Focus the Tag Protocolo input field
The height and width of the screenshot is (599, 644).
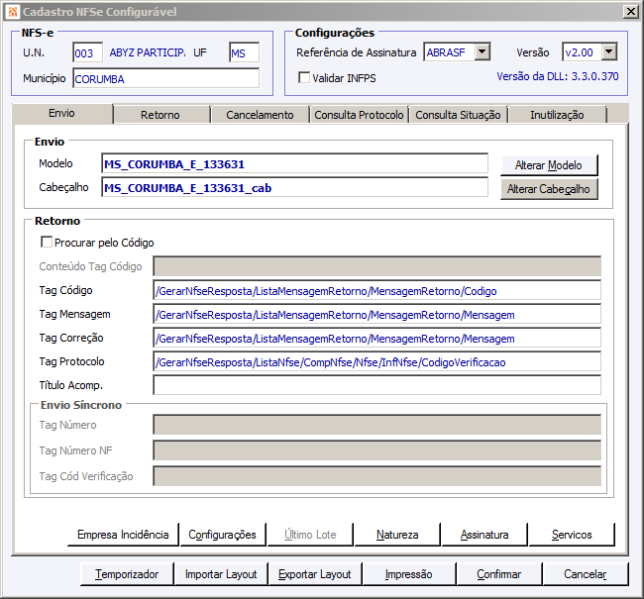click(377, 362)
